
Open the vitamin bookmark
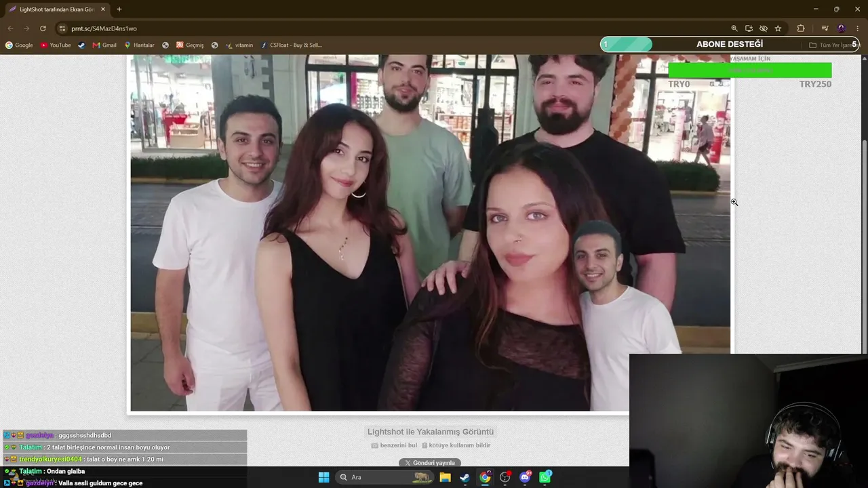click(x=239, y=45)
